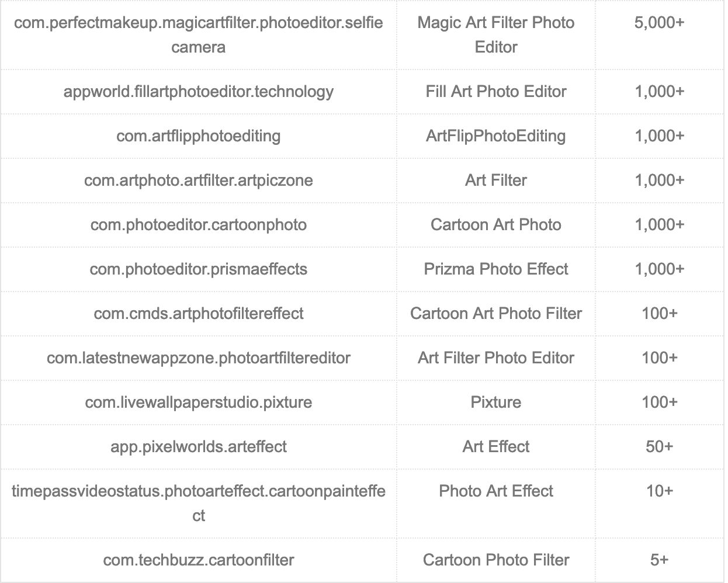The height and width of the screenshot is (583, 728).
Task: Select com.latestnewappzone.photoartfiltereditor package name
Action: tap(198, 358)
